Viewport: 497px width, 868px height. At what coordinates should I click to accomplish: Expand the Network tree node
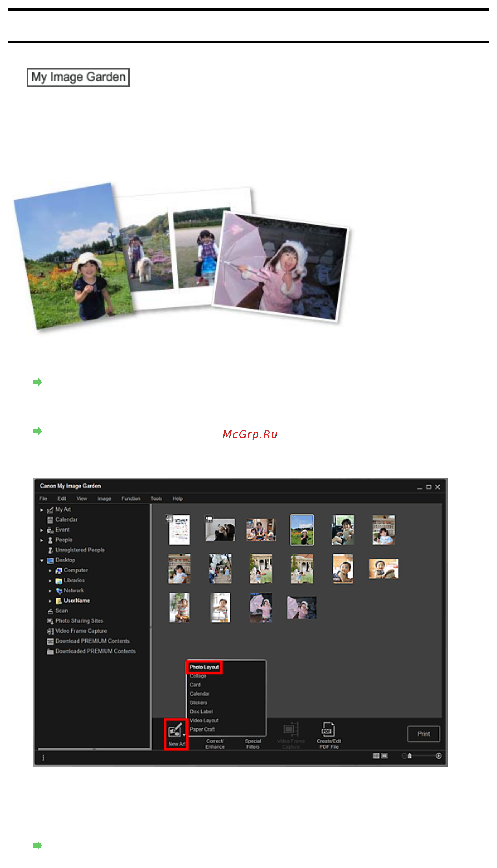(50, 591)
